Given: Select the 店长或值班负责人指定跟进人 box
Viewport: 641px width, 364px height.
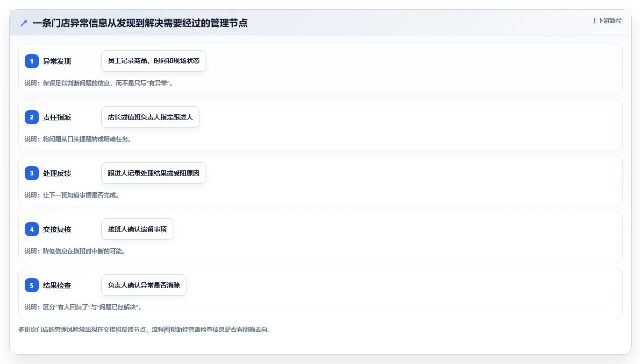Looking at the screenshot, I should pyautogui.click(x=150, y=117).
